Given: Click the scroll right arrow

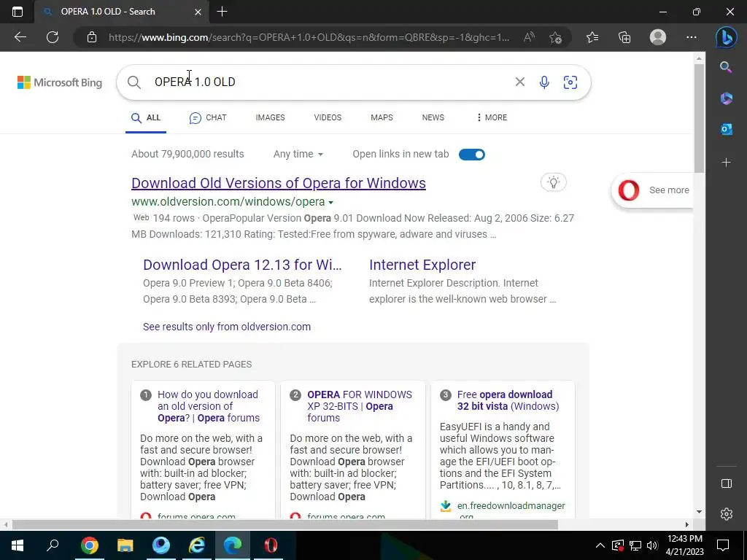Looking at the screenshot, I should click(687, 524).
